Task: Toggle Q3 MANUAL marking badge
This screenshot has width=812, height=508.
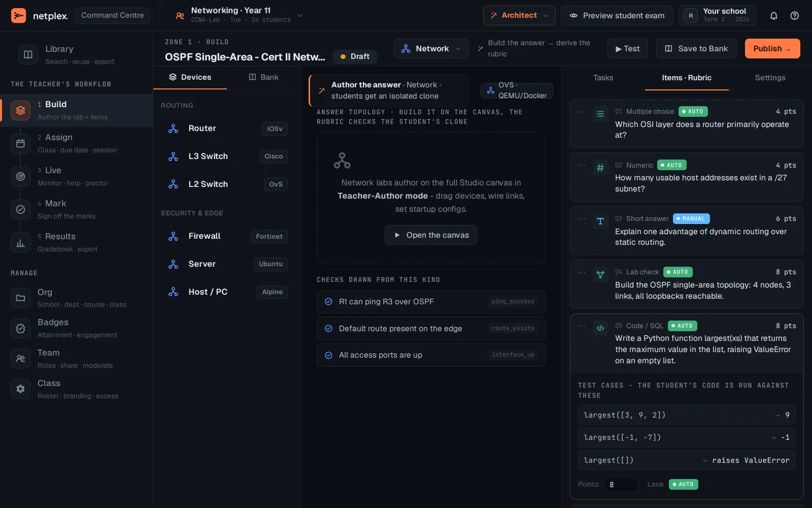Action: pyautogui.click(x=691, y=218)
